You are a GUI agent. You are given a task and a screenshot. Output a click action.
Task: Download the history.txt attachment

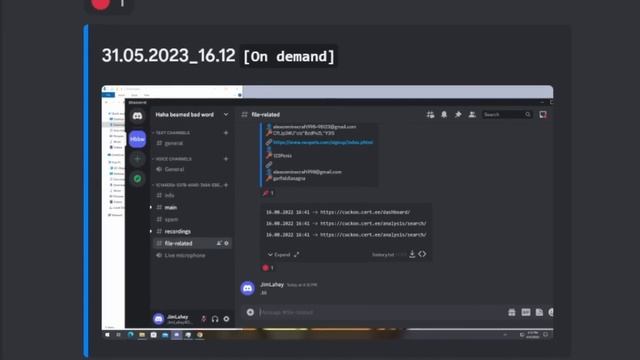click(x=412, y=254)
